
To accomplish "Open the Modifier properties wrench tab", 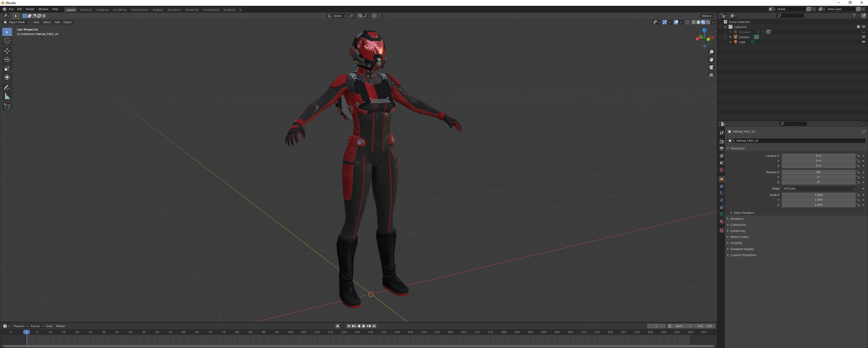I will click(721, 186).
